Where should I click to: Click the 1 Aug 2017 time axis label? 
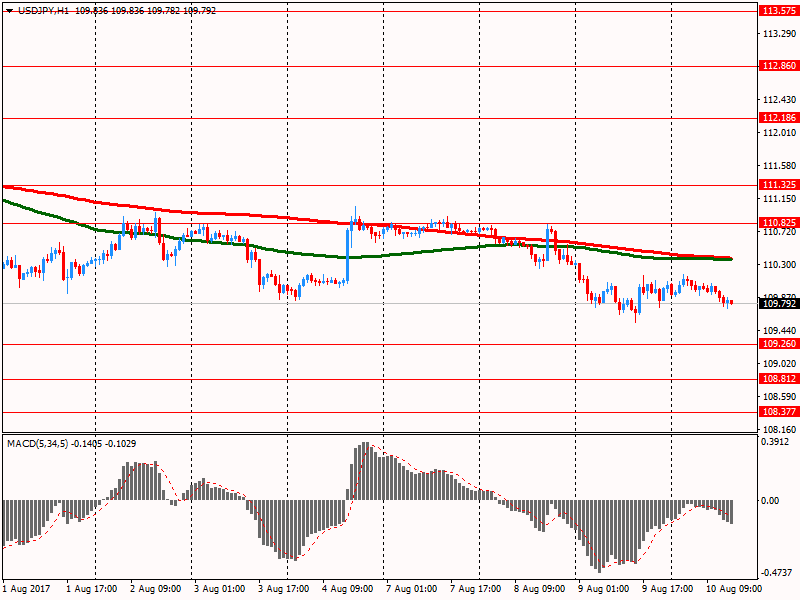27,589
